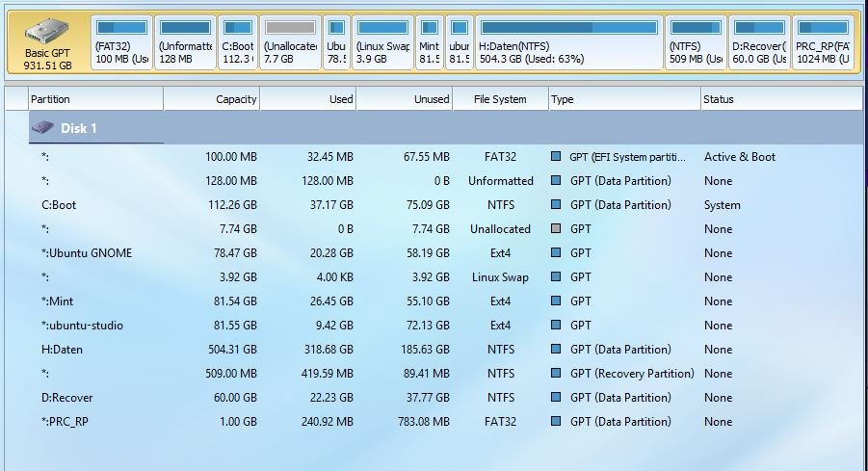Click the D:Recover partition block
Image resolution: width=868 pixels, height=471 pixels.
[759, 43]
